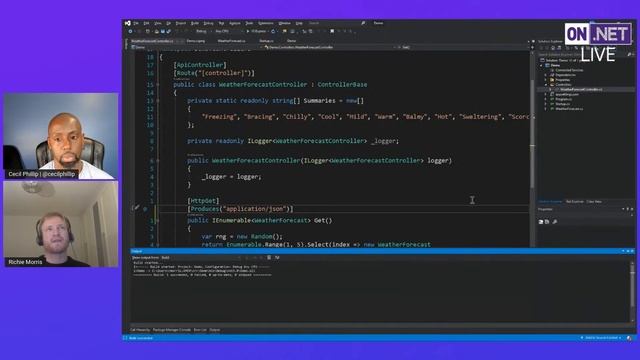Screen dimensions: 640x360
Task: Open the Test menu
Action: (x=221, y=23)
